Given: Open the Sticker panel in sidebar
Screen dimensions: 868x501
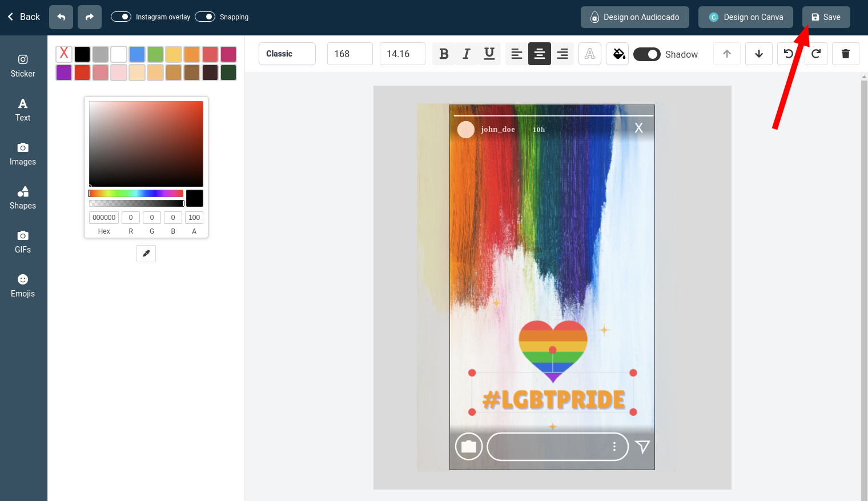Looking at the screenshot, I should pyautogui.click(x=23, y=66).
